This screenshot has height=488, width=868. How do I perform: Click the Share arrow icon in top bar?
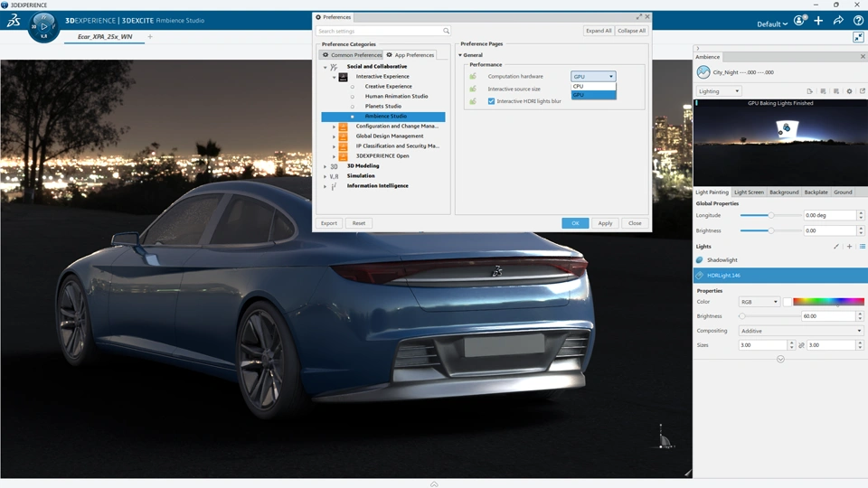[838, 21]
